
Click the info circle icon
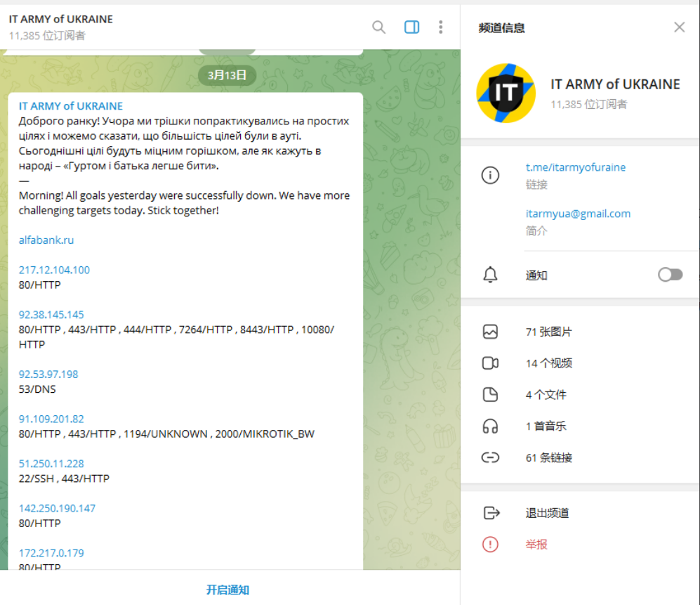click(490, 176)
